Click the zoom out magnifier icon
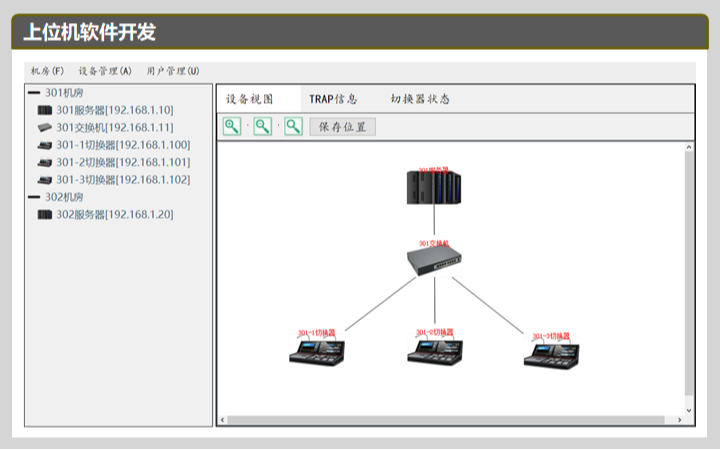Screen dimensions: 720x450 click(263, 126)
